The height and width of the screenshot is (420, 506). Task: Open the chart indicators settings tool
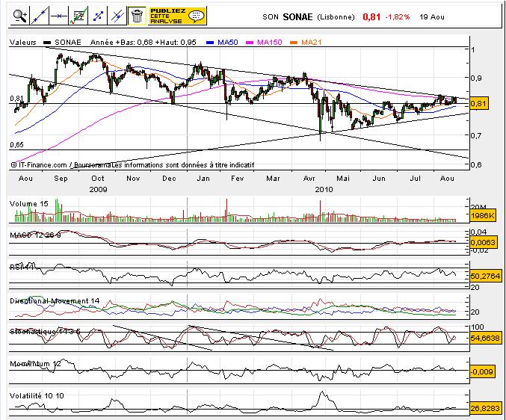pyautogui.click(x=78, y=16)
